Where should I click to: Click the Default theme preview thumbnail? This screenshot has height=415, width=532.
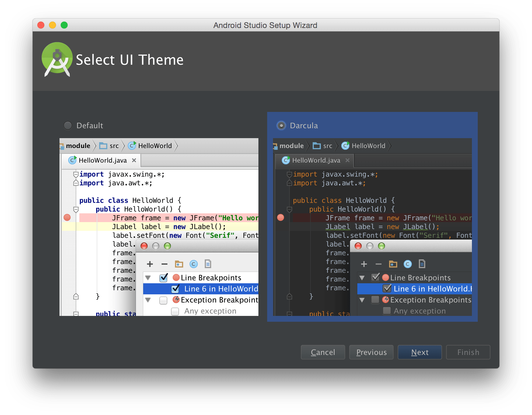pyautogui.click(x=159, y=227)
